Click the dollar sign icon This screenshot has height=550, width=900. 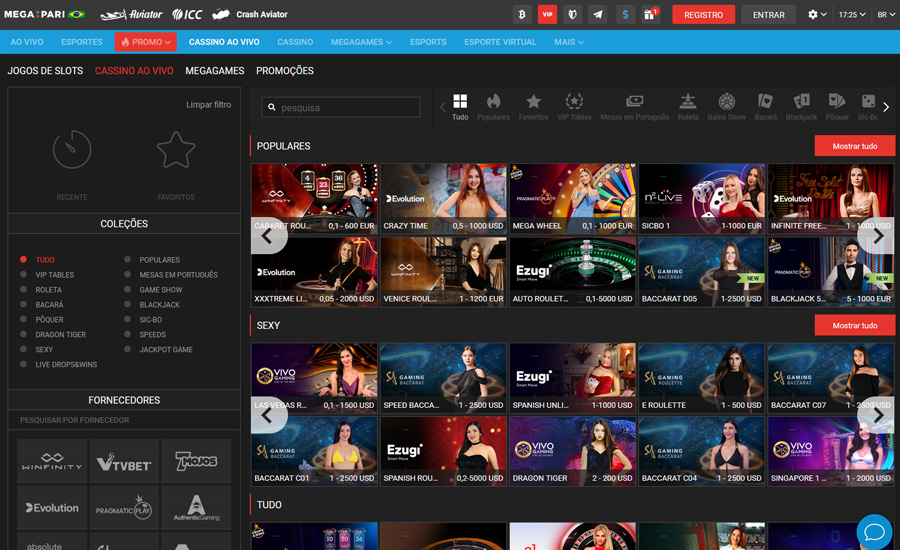pyautogui.click(x=625, y=14)
